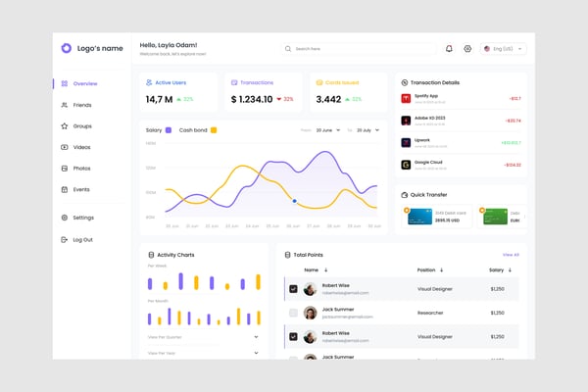The width and height of the screenshot is (588, 392).
Task: Click the Activity Charts icon
Action: (151, 255)
